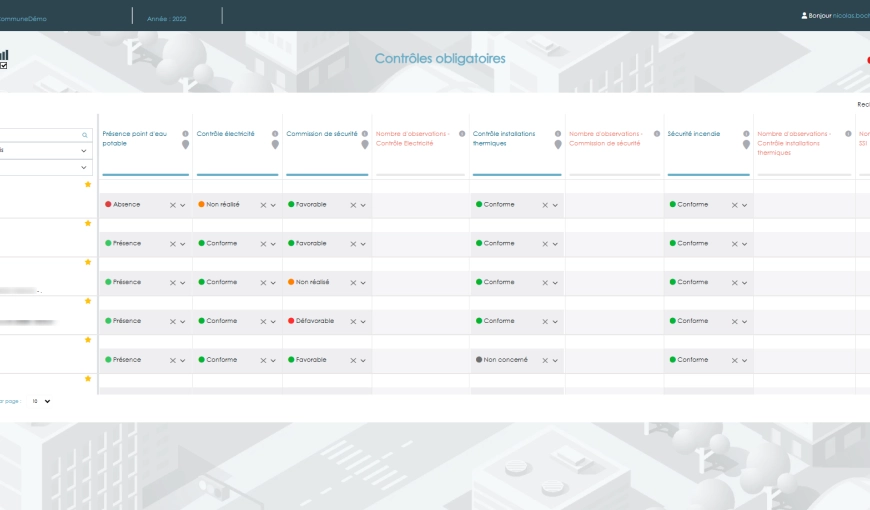
Task: Click the search magnifier icon in filter field
Action: [x=85, y=135]
